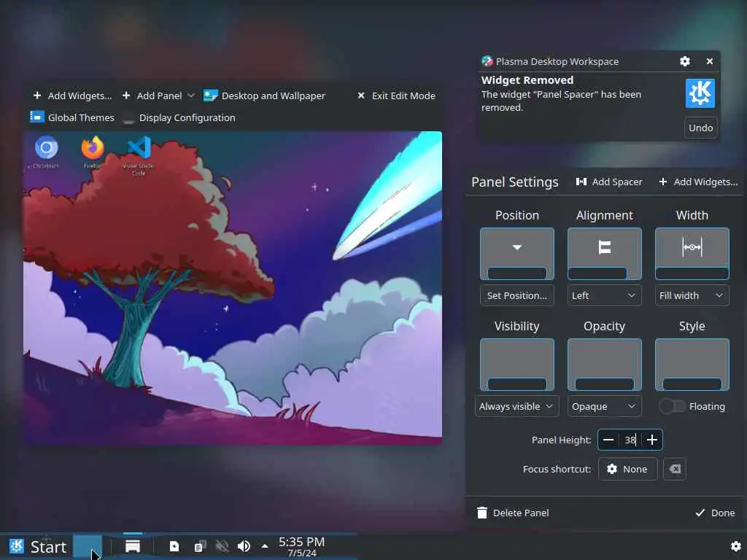Click Add Widgets in desktop edit toolbar
Screen dimensions: 747x560
point(72,96)
